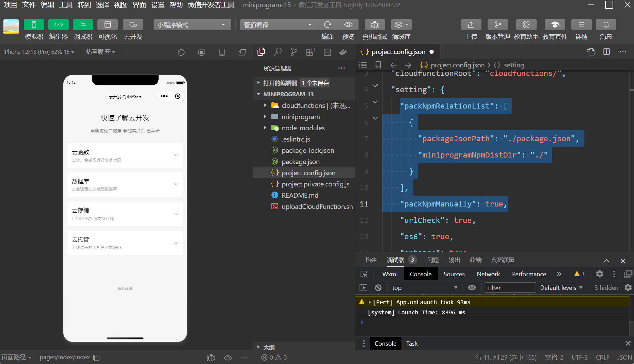Expand the miniprogram folder
The image size is (634, 364).
[x=265, y=117]
